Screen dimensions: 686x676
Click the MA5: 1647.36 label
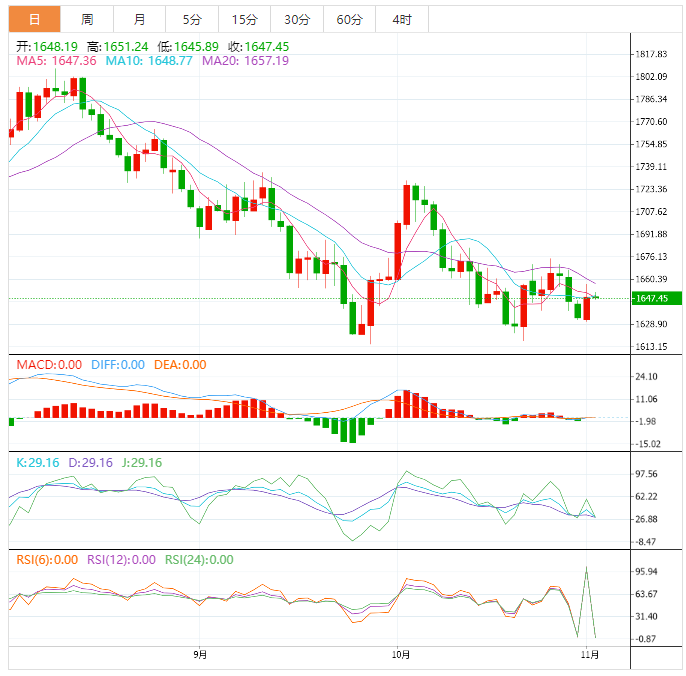coord(56,60)
